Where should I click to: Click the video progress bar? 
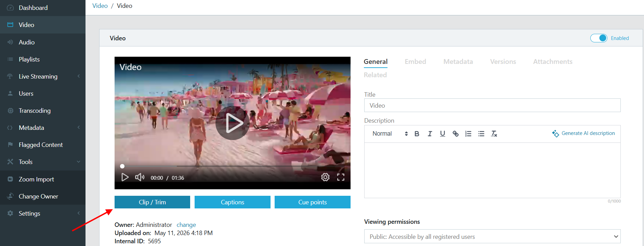coord(233,166)
